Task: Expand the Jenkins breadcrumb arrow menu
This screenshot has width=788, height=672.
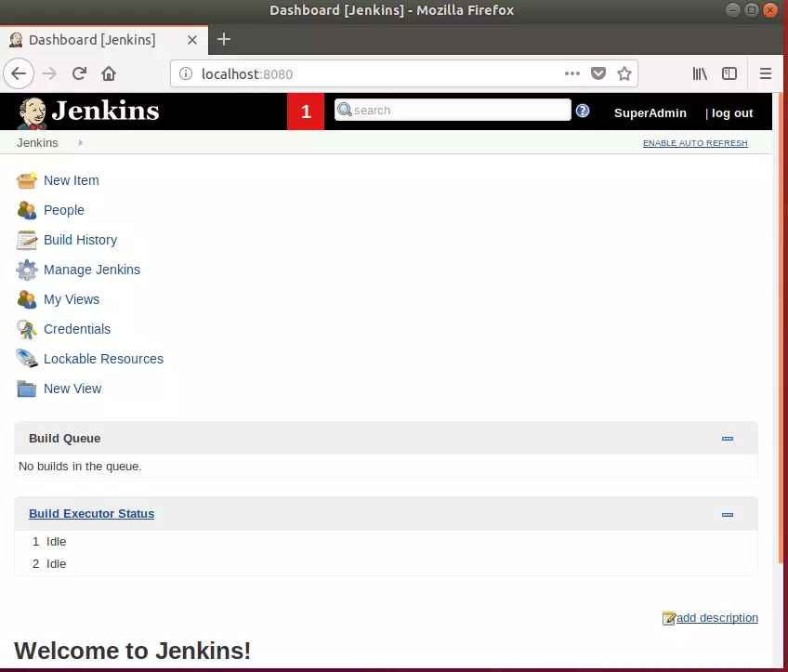Action: pos(81,143)
